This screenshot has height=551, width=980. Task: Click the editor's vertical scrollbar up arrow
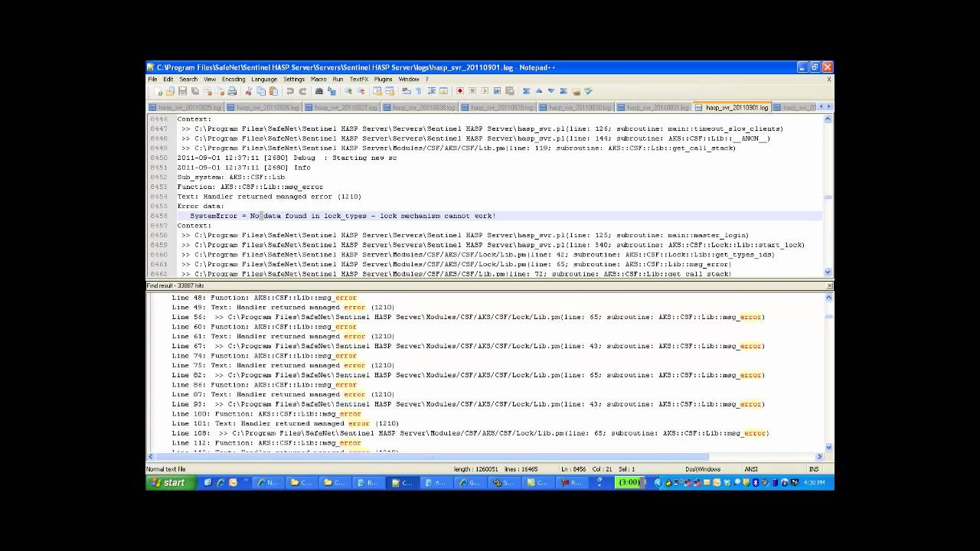coord(828,119)
